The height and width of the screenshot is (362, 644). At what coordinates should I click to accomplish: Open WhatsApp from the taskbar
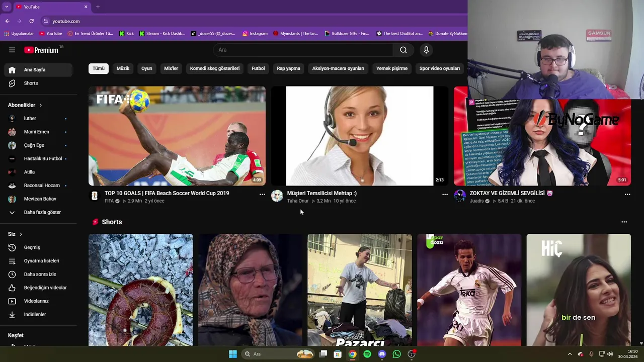[397, 354]
